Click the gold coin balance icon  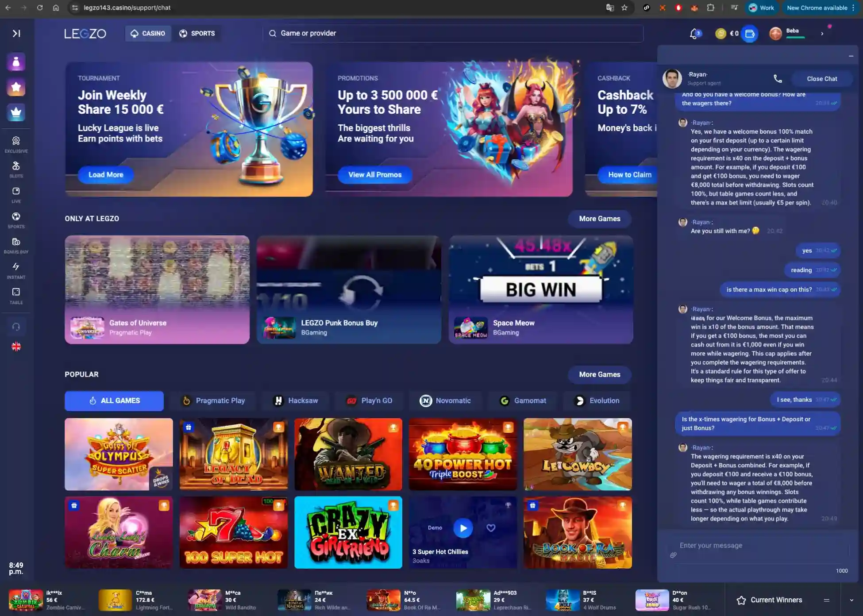click(720, 34)
